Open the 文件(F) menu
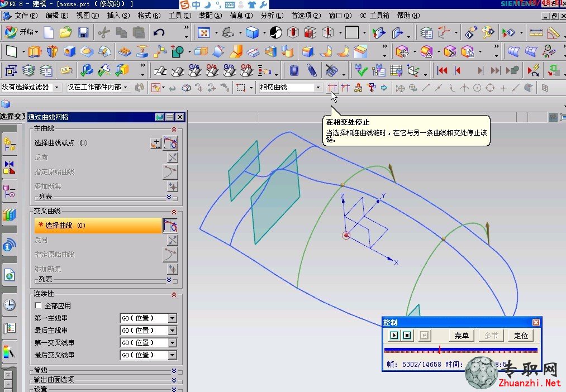Image resolution: width=566 pixels, height=392 pixels. 26,16
